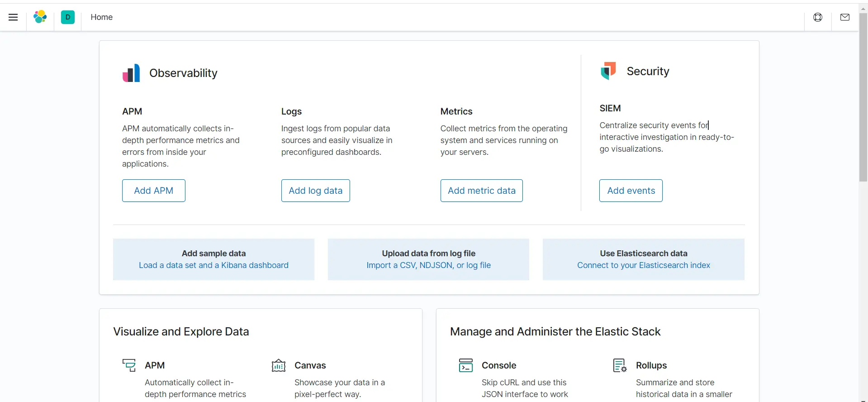Open the Rollups title link
868x402 pixels.
tap(651, 365)
